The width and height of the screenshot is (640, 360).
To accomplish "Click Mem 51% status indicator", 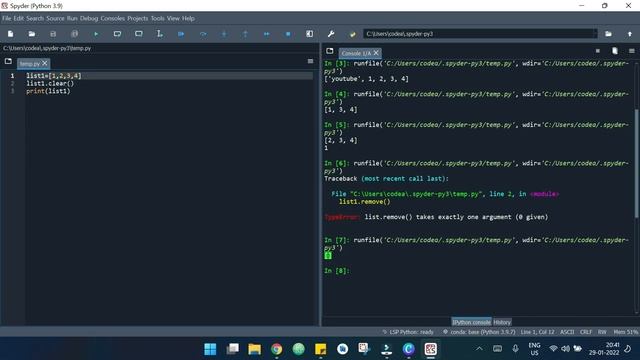I will click(x=626, y=332).
